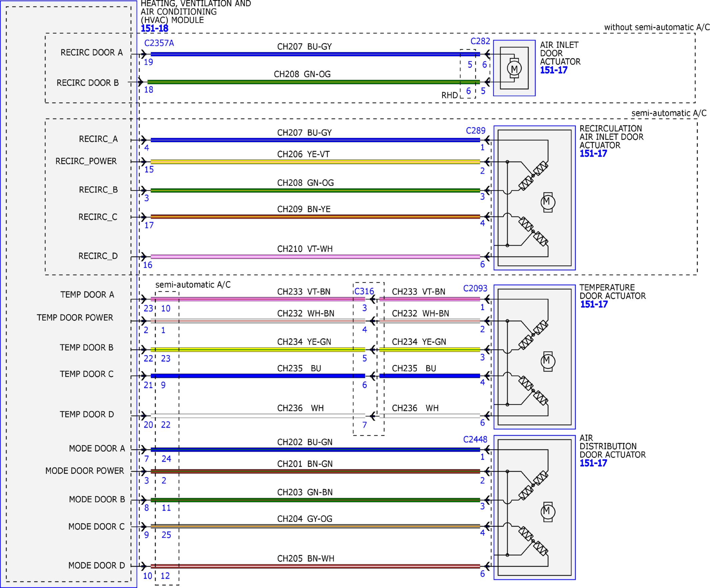The image size is (710, 588).
Task: Select connector label C282
Action: (480, 41)
